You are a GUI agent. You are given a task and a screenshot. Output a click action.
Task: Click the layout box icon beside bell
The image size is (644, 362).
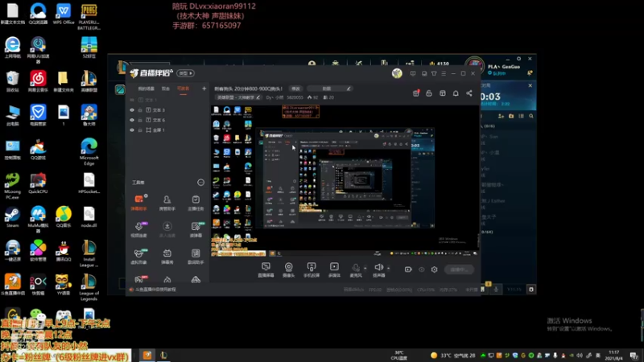(x=443, y=93)
